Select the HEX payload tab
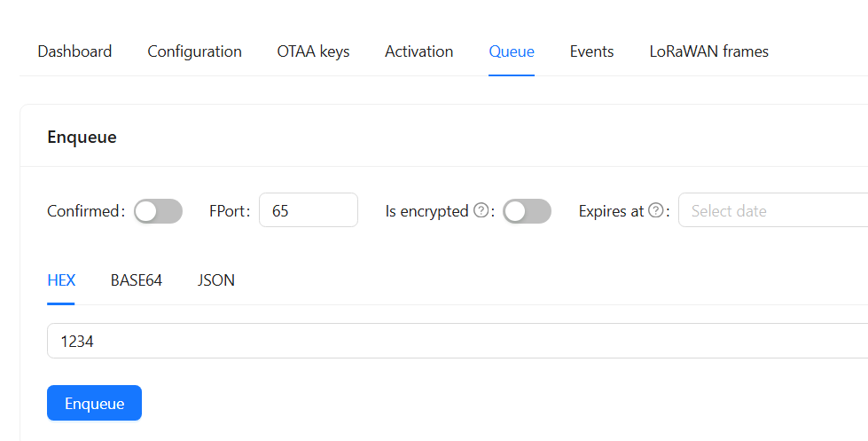This screenshot has width=868, height=441. coord(61,280)
